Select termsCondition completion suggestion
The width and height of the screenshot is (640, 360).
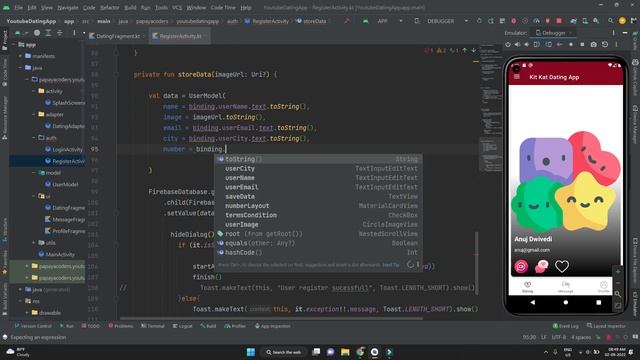pyautogui.click(x=318, y=215)
